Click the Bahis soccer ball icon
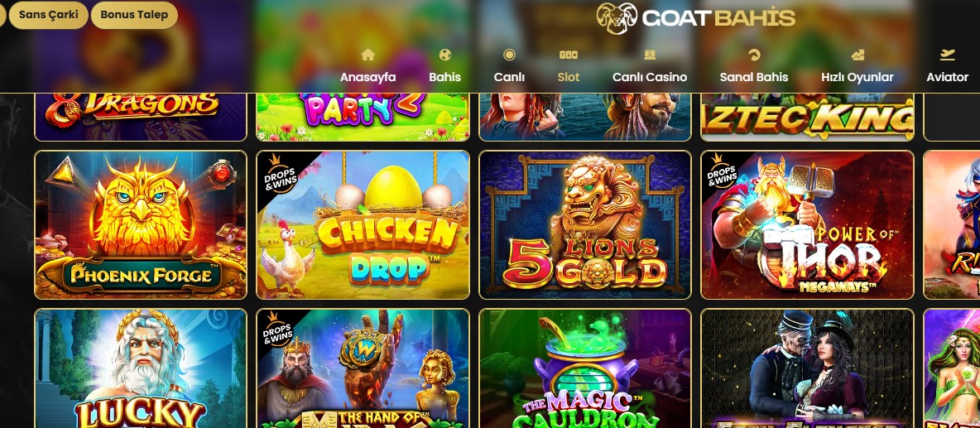Viewport: 980px width, 428px height. tap(445, 55)
